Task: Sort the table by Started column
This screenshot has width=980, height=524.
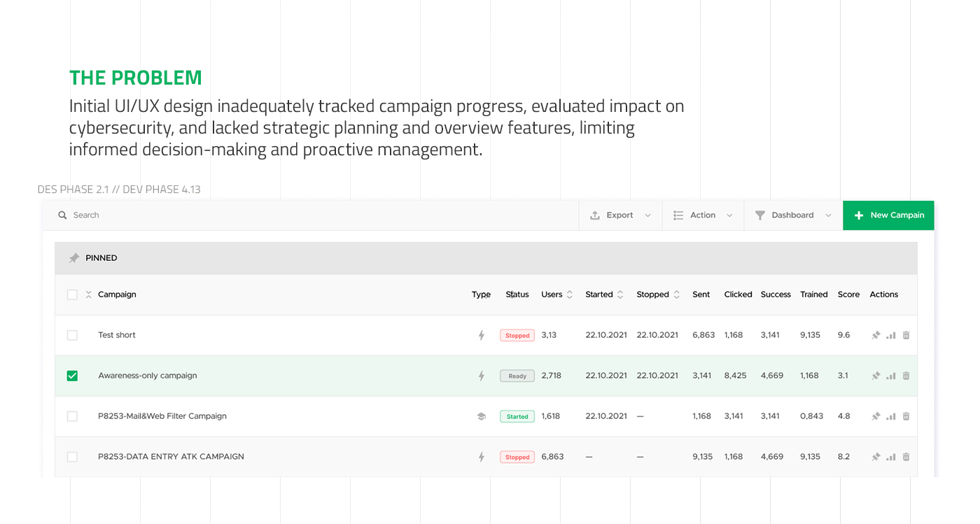Action: point(619,295)
